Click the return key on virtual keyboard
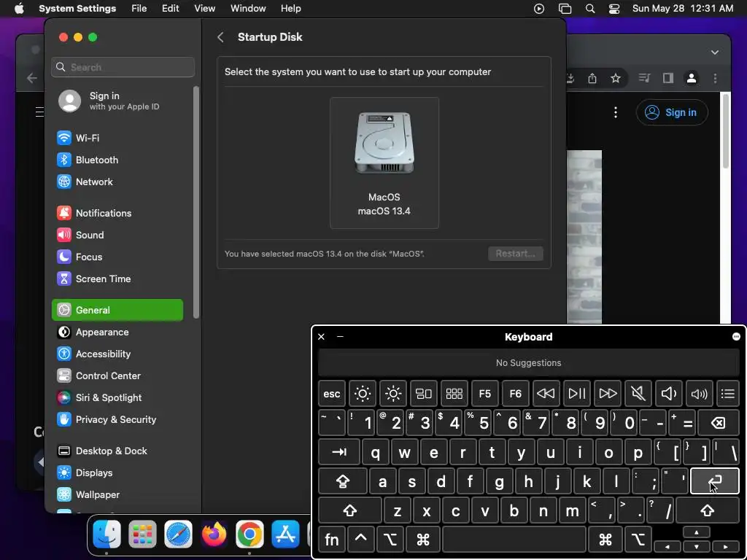Viewport: 747px width, 560px height. tap(715, 481)
